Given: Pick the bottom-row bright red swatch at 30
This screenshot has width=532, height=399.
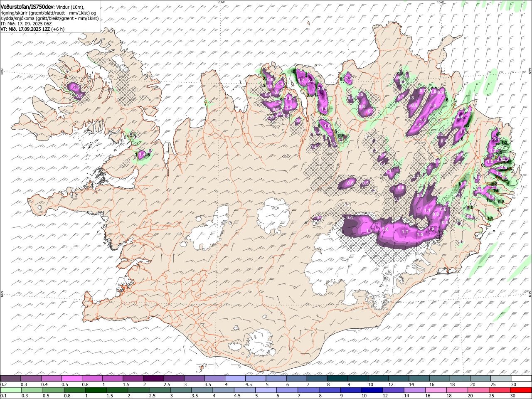Looking at the screenshot, I should (521, 390).
